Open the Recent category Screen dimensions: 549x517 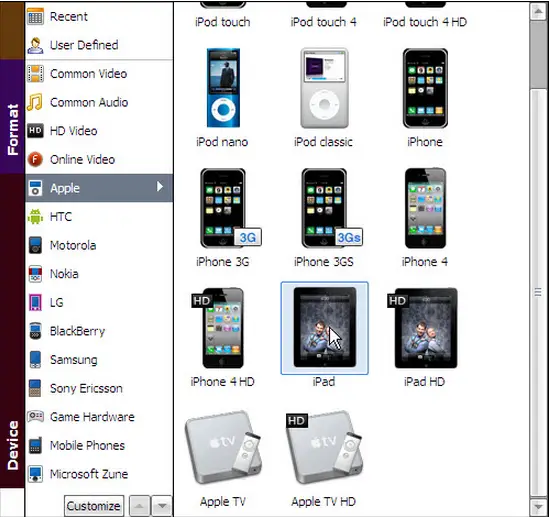(x=99, y=16)
